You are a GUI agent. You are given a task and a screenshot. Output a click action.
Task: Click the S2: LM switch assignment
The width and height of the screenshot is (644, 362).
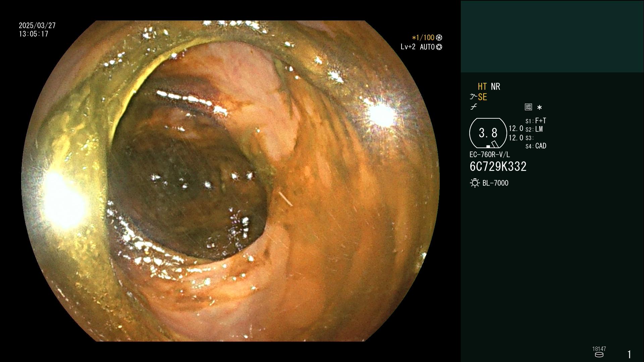pyautogui.click(x=534, y=129)
